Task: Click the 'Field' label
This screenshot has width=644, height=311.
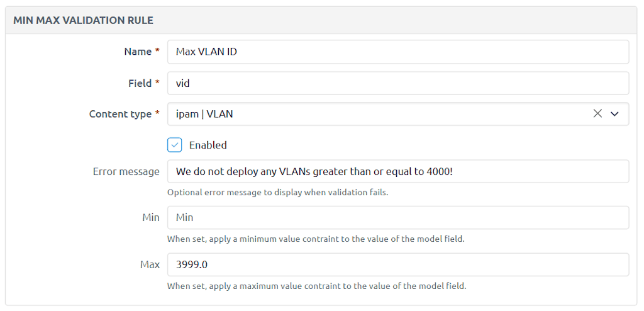Action: (x=139, y=83)
